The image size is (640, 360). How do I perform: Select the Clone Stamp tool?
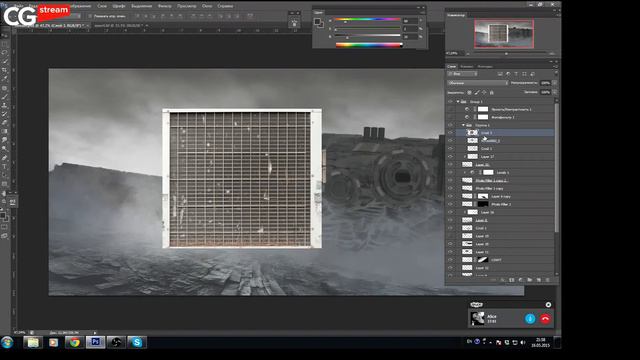(x=5, y=105)
